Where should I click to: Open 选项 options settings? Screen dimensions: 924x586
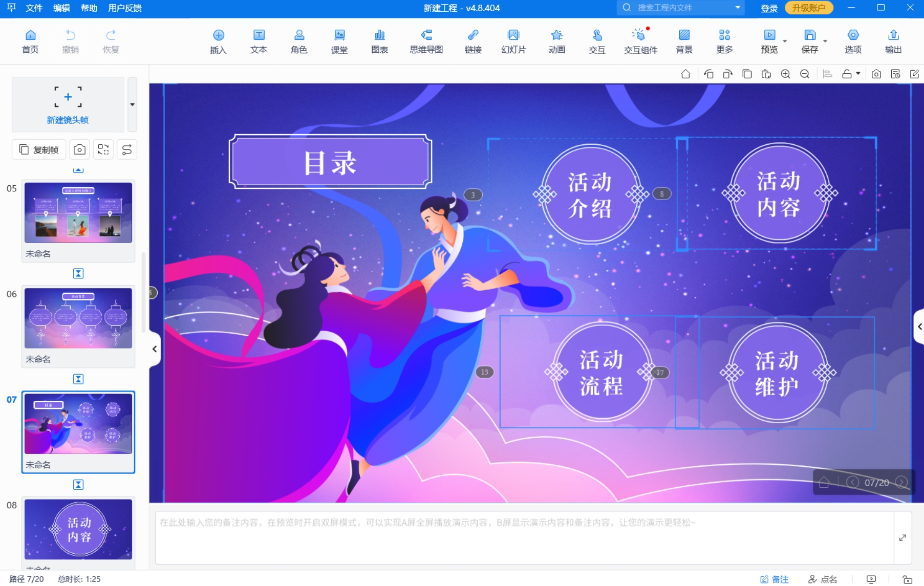[853, 41]
